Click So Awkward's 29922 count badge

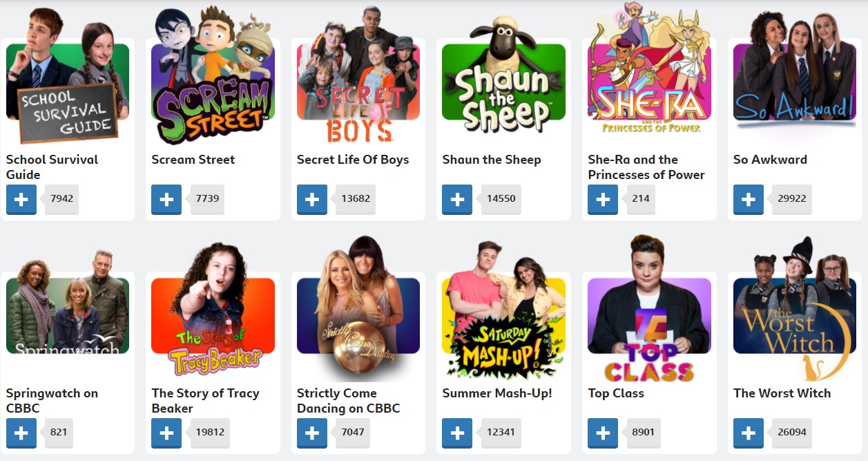pyautogui.click(x=790, y=198)
